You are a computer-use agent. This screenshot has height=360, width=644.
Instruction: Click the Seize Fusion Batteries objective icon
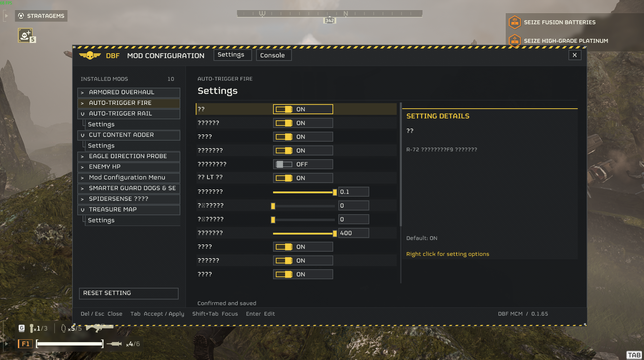coord(515,22)
